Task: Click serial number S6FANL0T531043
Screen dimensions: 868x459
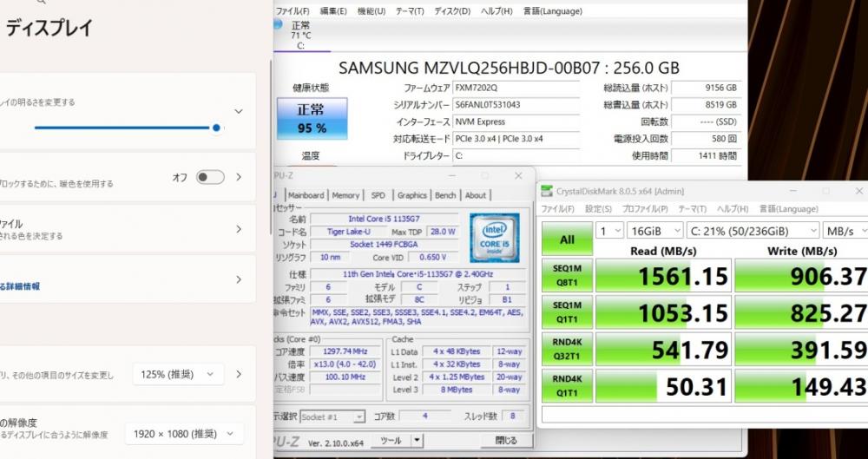Action: (x=516, y=105)
